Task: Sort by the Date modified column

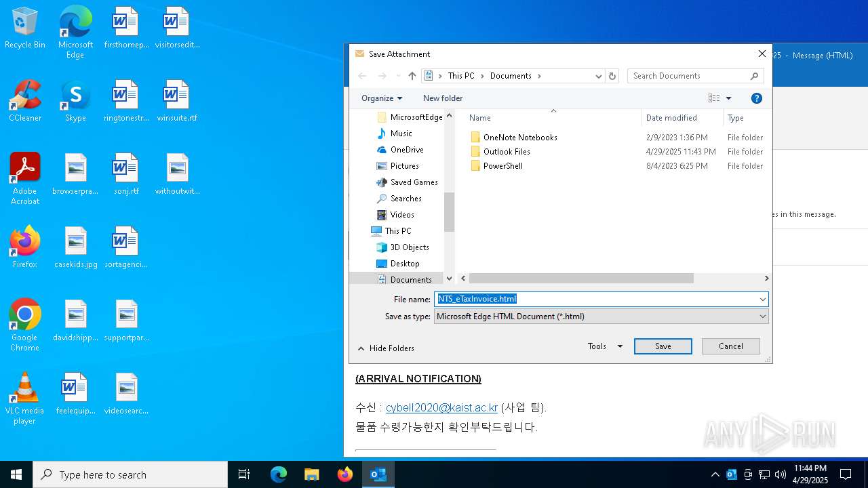Action: tap(682, 118)
